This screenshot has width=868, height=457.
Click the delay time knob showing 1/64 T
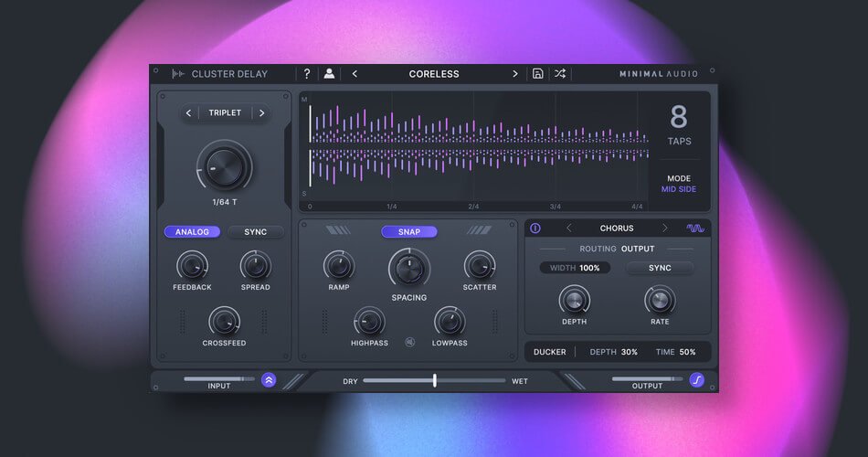[224, 166]
